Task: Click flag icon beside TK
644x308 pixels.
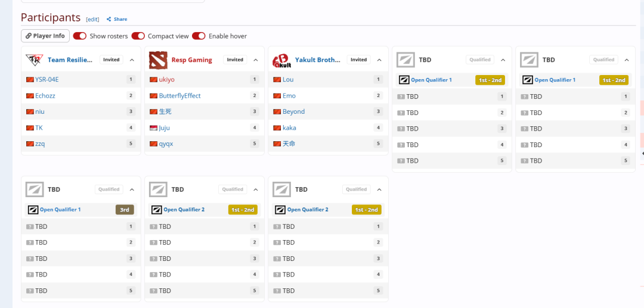Action: 30,128
